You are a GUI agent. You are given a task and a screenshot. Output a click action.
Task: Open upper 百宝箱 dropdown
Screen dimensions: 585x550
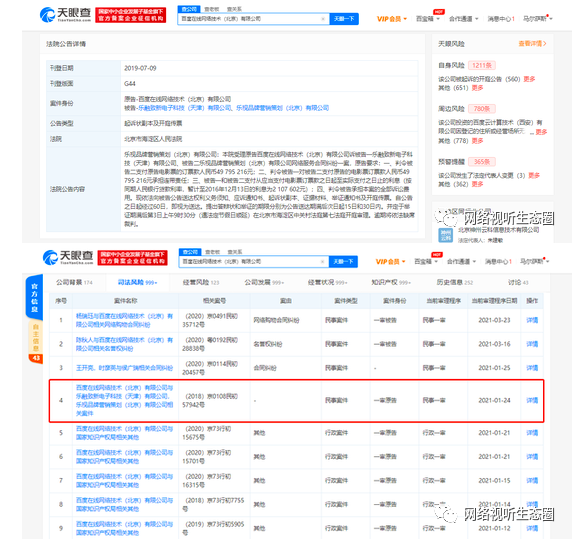428,19
